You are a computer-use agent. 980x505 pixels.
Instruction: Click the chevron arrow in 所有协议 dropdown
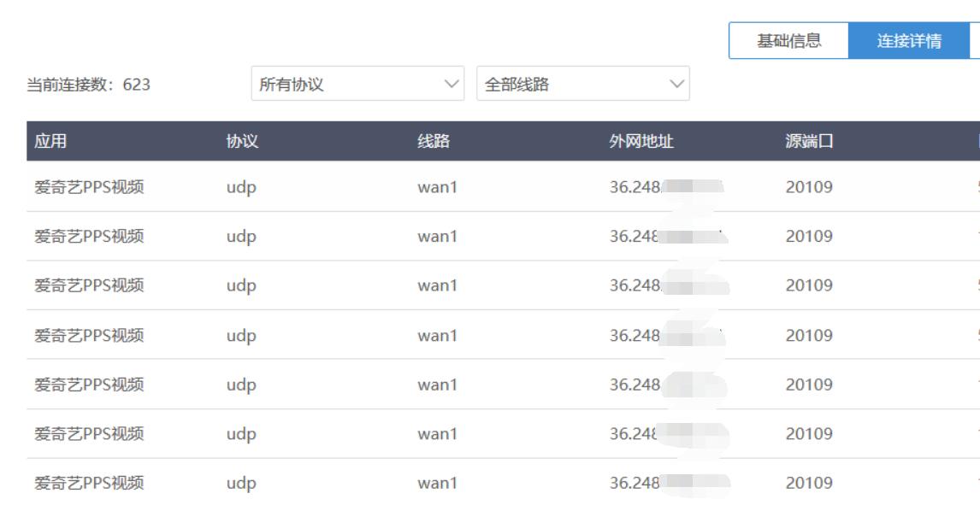(x=452, y=85)
